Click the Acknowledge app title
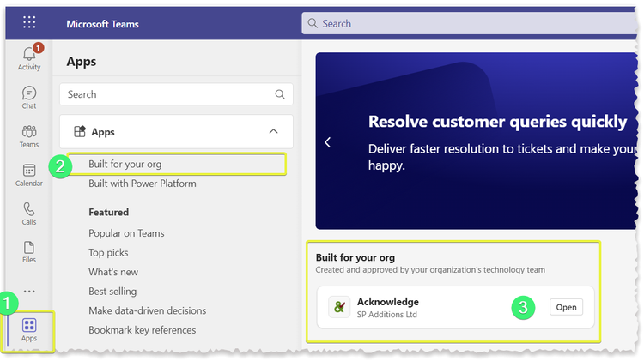Screen dimensions: 644x361 [388, 302]
